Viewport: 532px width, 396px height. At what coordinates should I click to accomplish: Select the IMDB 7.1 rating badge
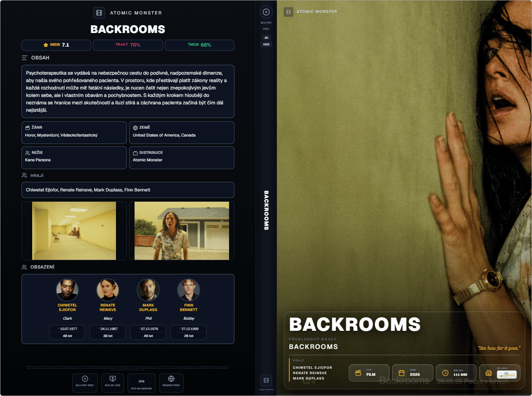click(56, 45)
